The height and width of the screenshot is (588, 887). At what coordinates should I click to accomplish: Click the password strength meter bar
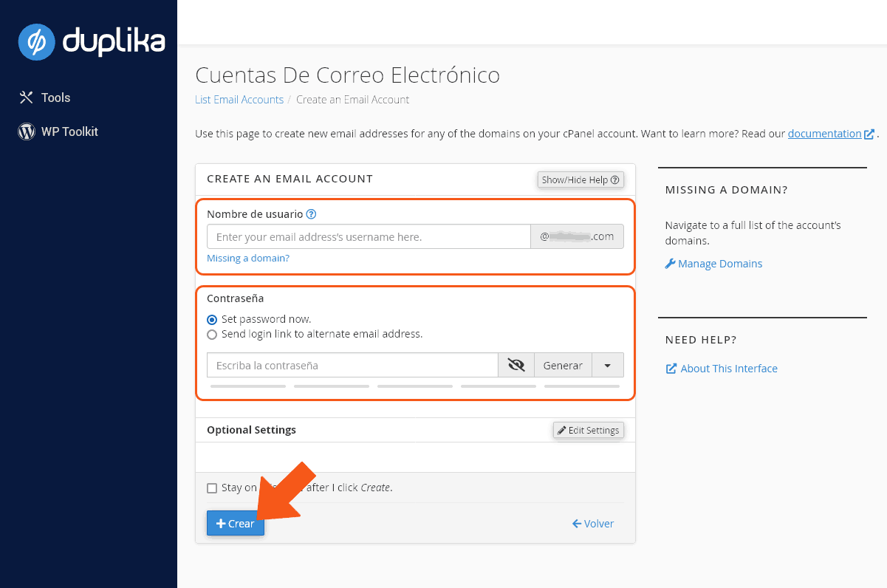414,386
